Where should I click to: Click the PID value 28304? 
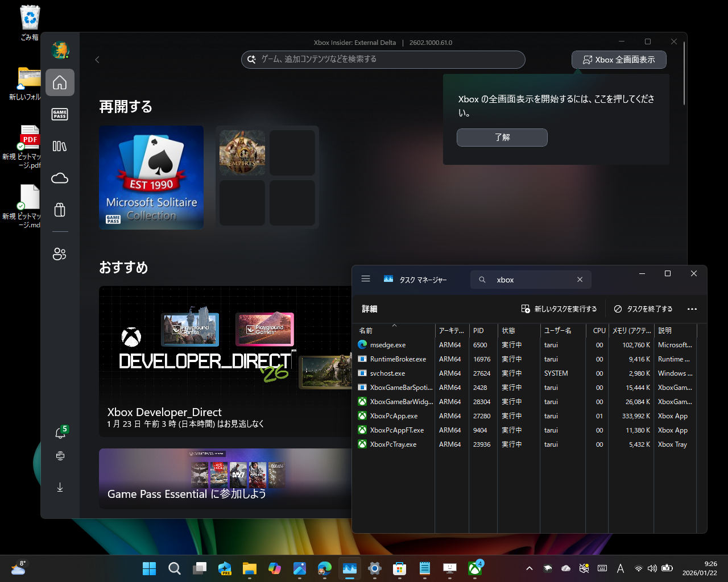(482, 402)
